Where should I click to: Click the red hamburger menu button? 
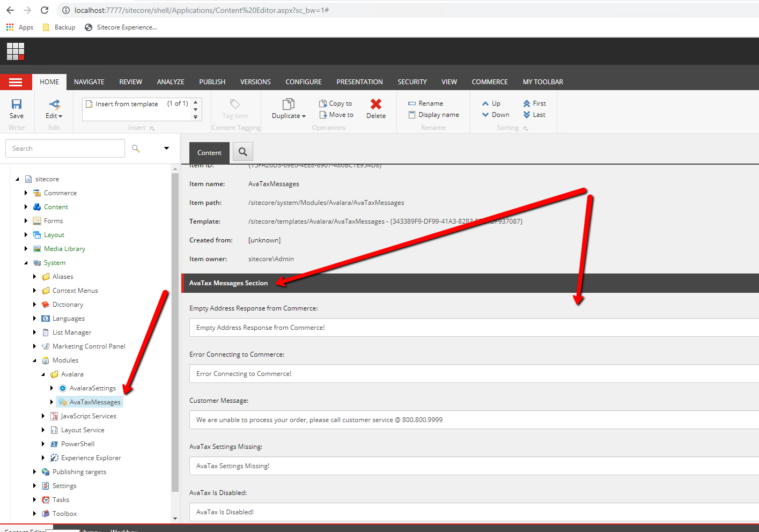(x=16, y=82)
